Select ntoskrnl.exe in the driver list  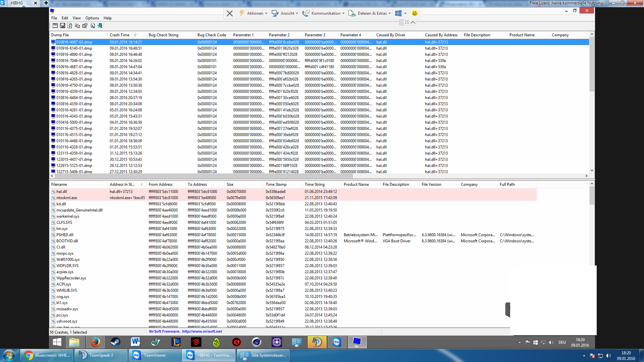click(67, 198)
